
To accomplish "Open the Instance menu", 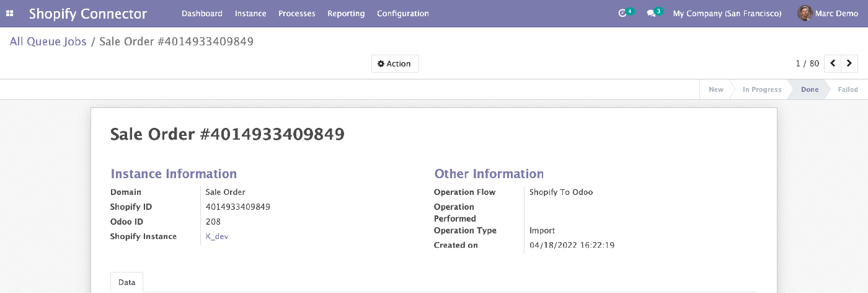I will [250, 13].
